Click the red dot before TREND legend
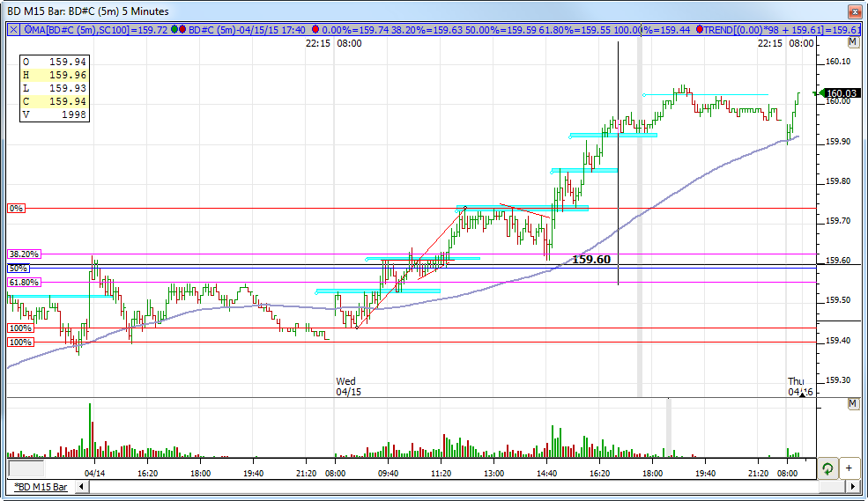Image resolution: width=868 pixels, height=501 pixels. pyautogui.click(x=699, y=30)
